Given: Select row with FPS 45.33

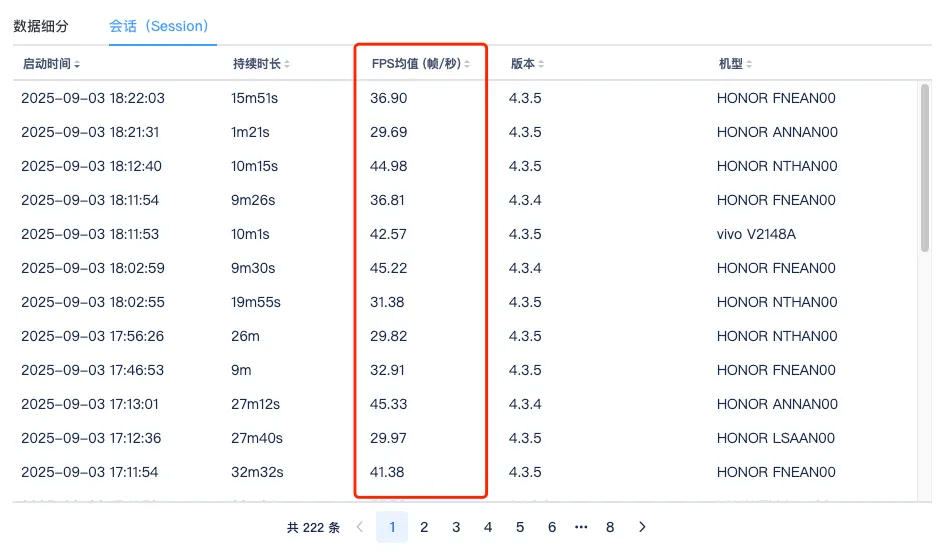Looking at the screenshot, I should [x=388, y=404].
